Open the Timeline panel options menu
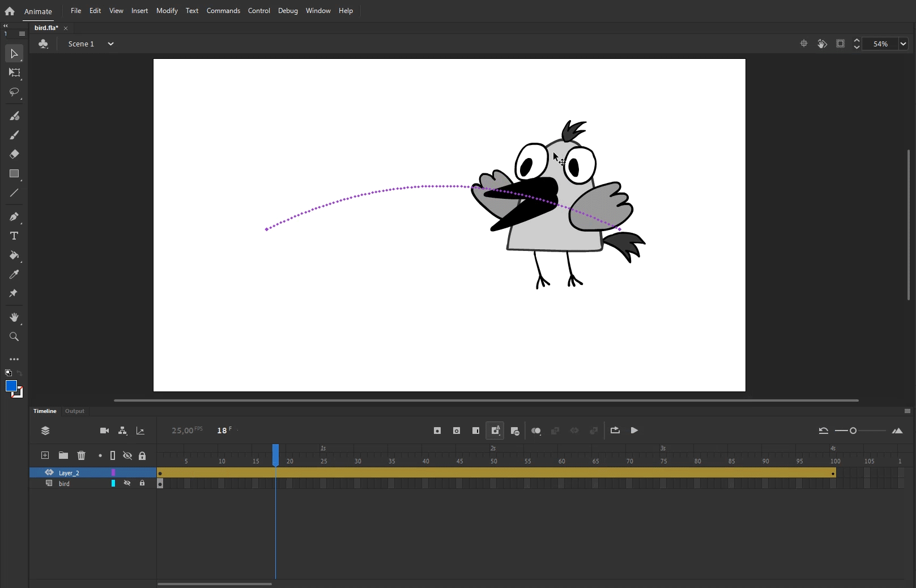Viewport: 916px width, 588px height. click(x=907, y=411)
